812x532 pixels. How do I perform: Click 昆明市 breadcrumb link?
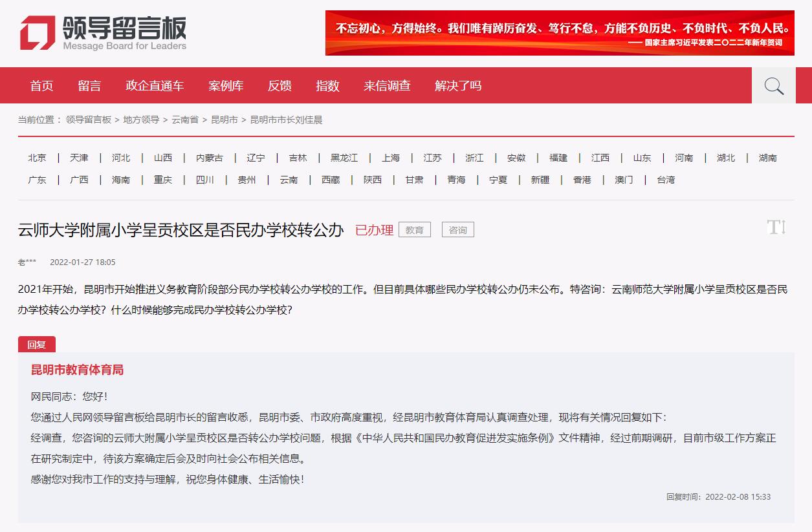[x=225, y=120]
